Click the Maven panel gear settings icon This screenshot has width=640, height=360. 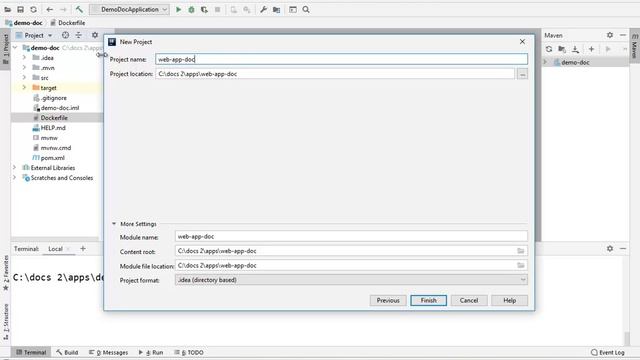(x=610, y=35)
